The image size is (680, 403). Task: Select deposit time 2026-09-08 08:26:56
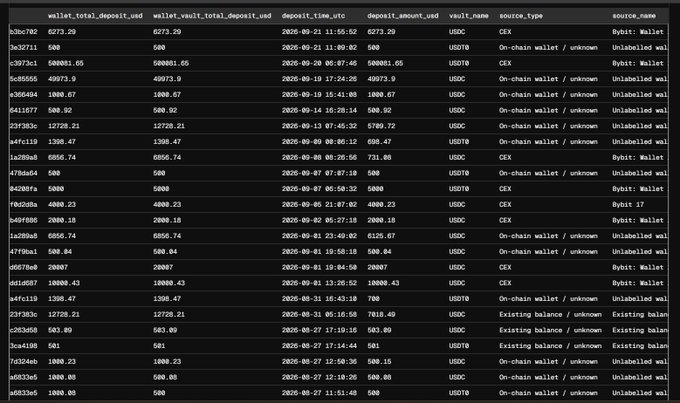pos(319,157)
